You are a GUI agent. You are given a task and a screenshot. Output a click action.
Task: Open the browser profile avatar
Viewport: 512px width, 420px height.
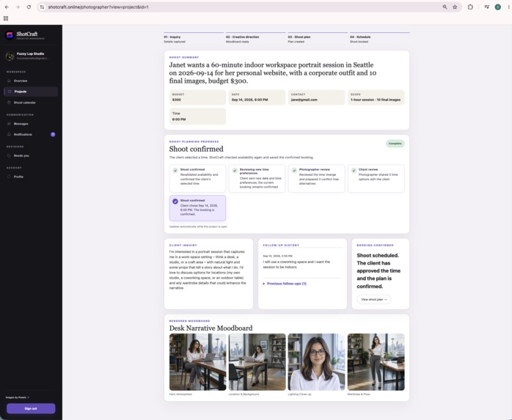click(497, 7)
